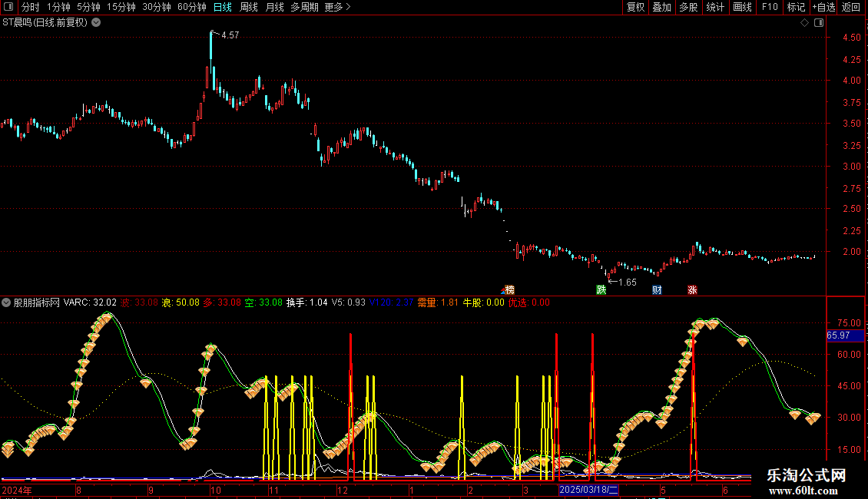Screen dimensions: 868x499
Task: Click the 65.97 indicator value tag
Action: click(x=845, y=335)
